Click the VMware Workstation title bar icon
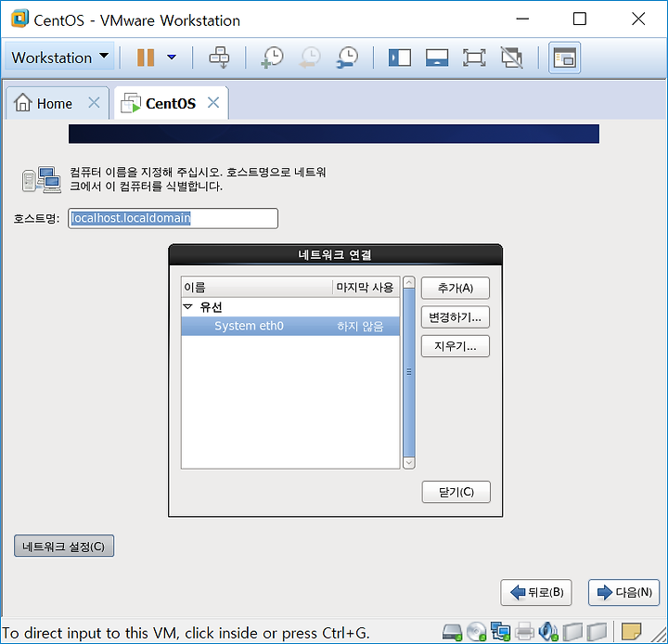This screenshot has height=644, width=668. tap(19, 19)
